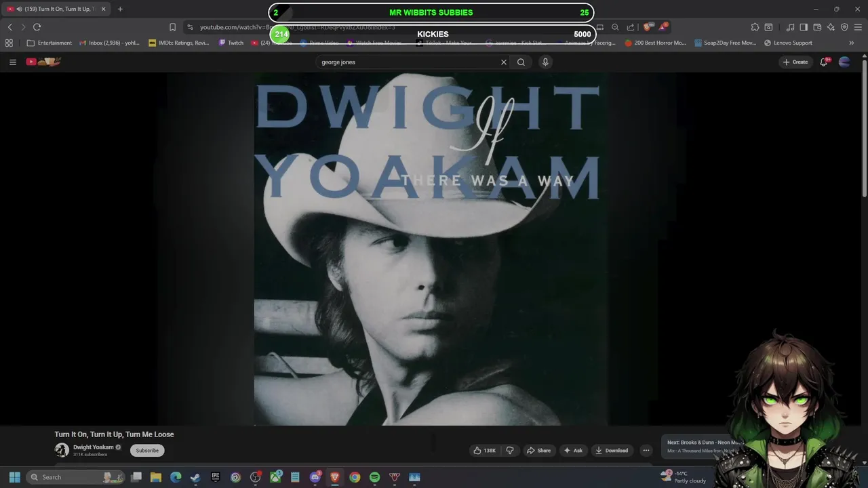Open Spotify from taskbar
This screenshot has width=868, height=488.
(x=374, y=477)
